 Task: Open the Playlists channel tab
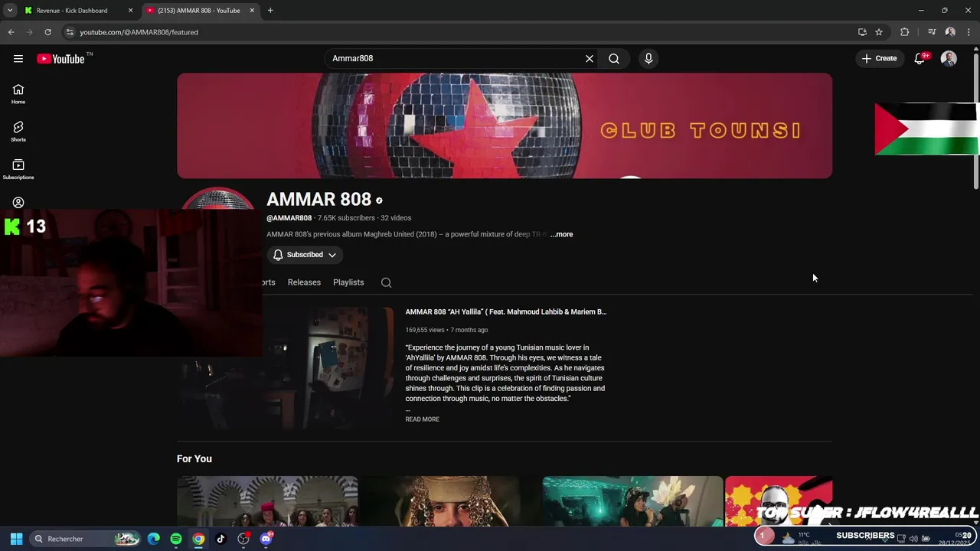pyautogui.click(x=348, y=282)
